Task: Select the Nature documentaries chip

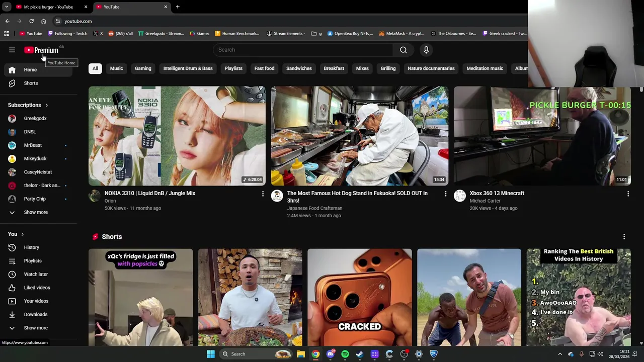Action: pyautogui.click(x=431, y=68)
